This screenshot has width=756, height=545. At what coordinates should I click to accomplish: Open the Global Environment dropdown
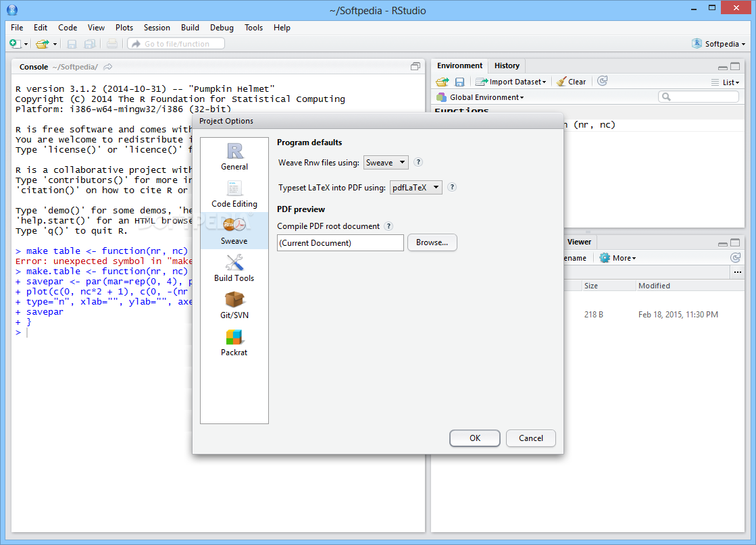point(480,97)
